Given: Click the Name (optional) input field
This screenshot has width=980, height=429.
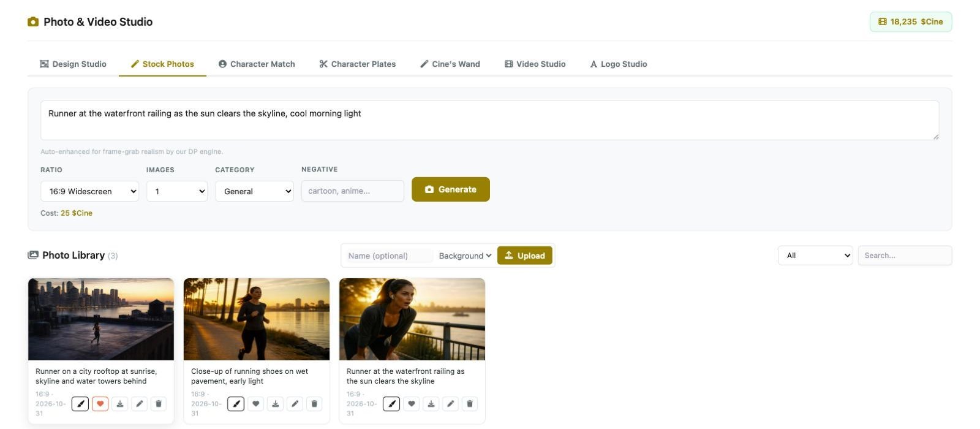Looking at the screenshot, I should [x=388, y=256].
